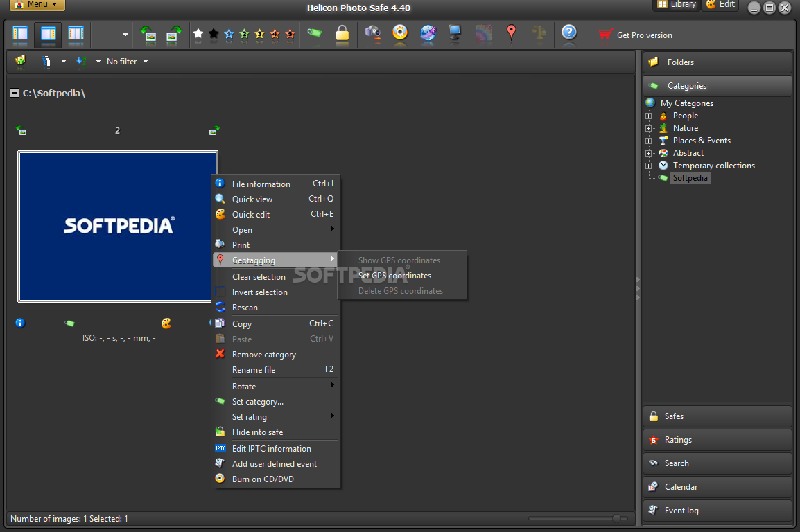Open dropdown arrow after layout icons
Image resolution: width=800 pixels, height=532 pixels.
click(x=125, y=35)
